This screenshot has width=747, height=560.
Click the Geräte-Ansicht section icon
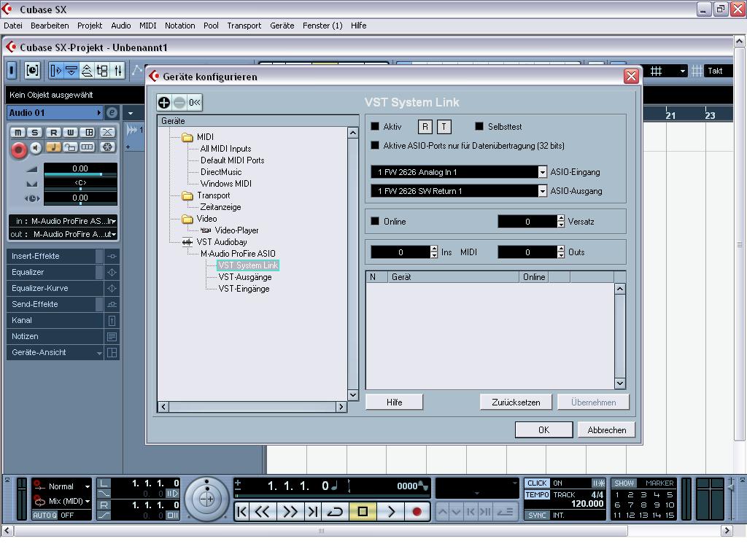click(x=112, y=353)
